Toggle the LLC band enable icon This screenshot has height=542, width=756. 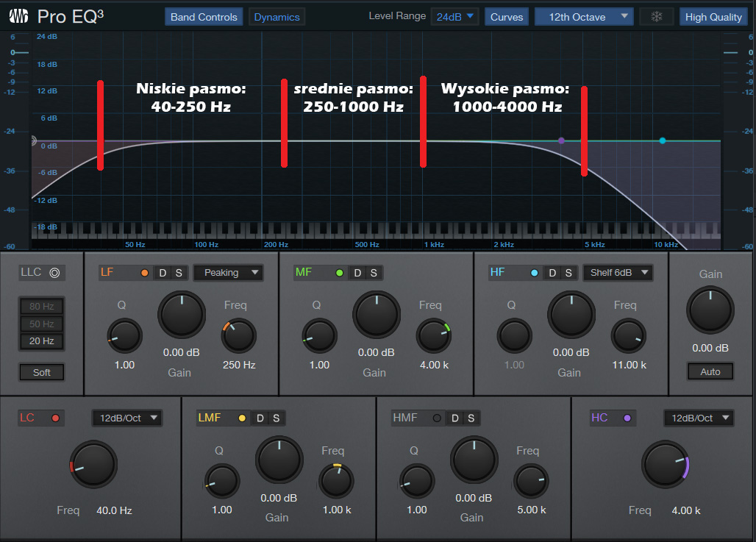tap(54, 273)
